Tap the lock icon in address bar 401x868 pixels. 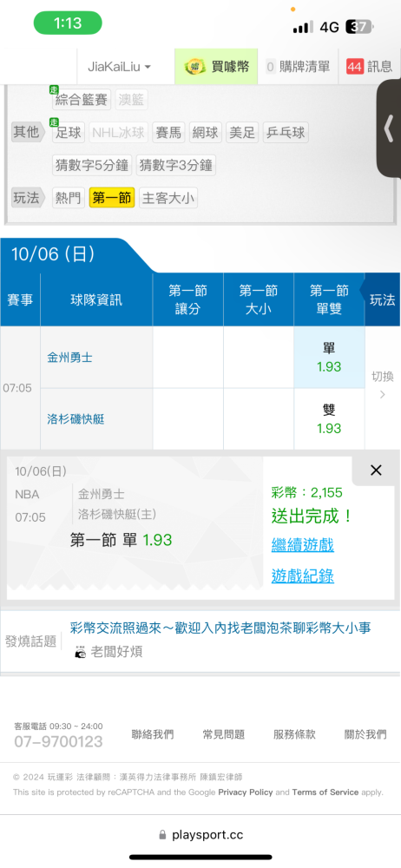[x=162, y=835]
